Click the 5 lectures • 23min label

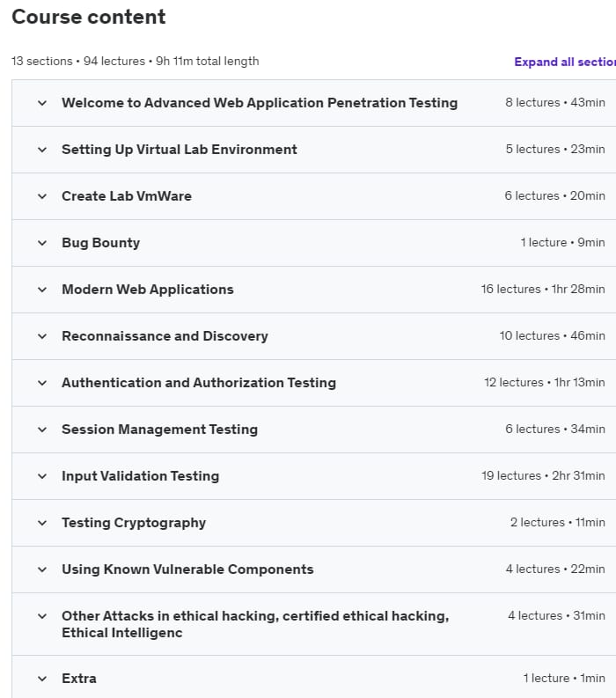click(x=555, y=149)
